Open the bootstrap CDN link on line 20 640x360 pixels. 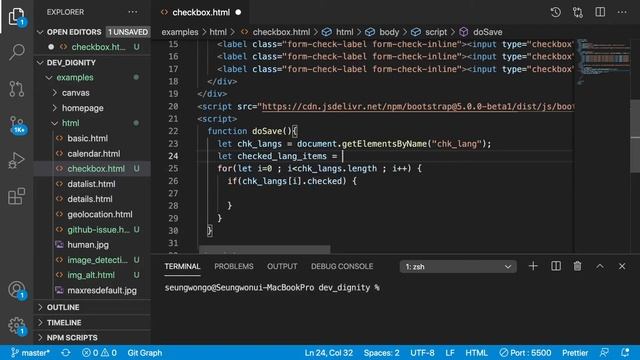point(418,107)
